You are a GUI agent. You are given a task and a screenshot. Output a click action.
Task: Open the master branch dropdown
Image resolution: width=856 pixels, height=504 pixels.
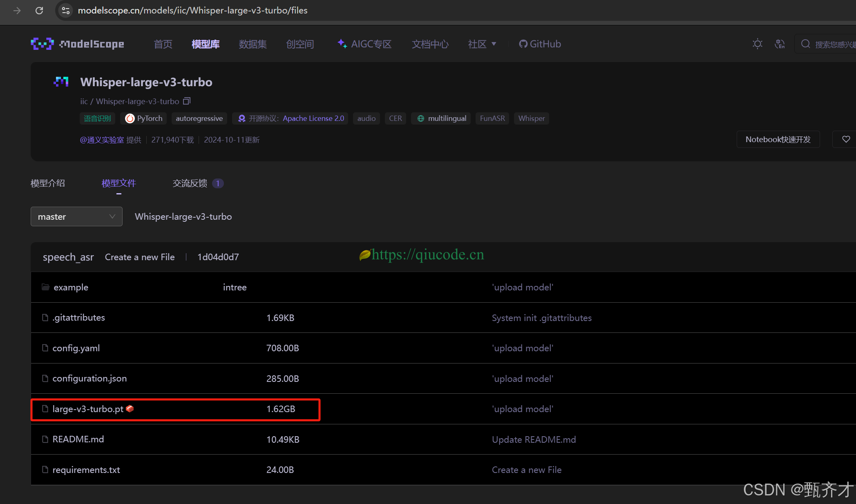point(76,216)
